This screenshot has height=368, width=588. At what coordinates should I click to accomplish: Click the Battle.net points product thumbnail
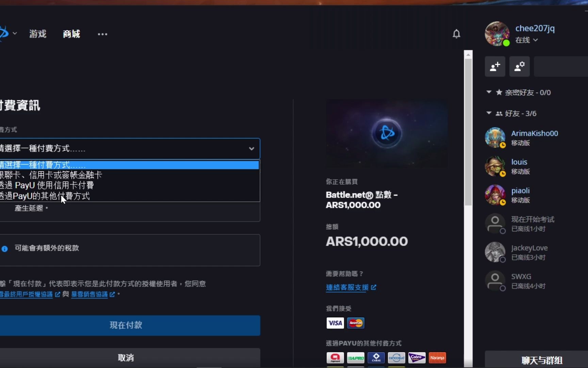[x=387, y=134]
